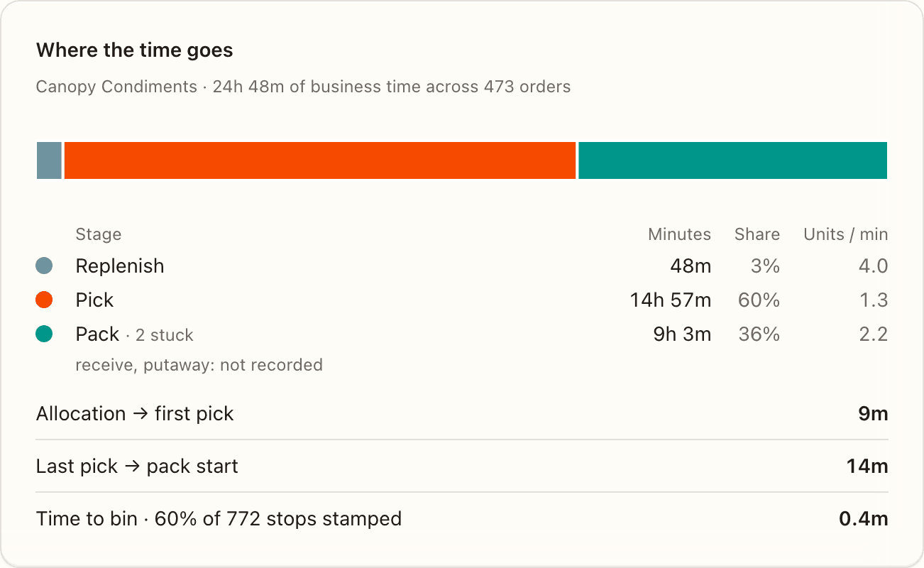Click the Minutes column header
Screen dimensions: 924x568
(x=679, y=234)
